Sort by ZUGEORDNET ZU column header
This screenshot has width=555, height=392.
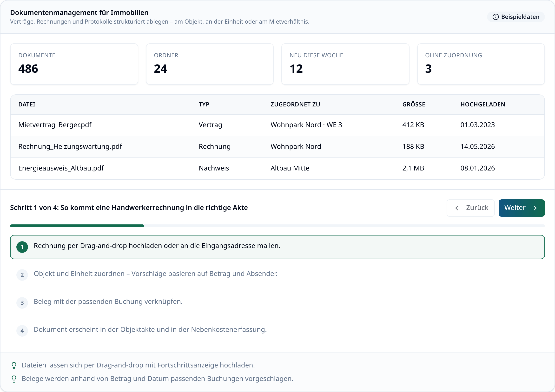(295, 105)
